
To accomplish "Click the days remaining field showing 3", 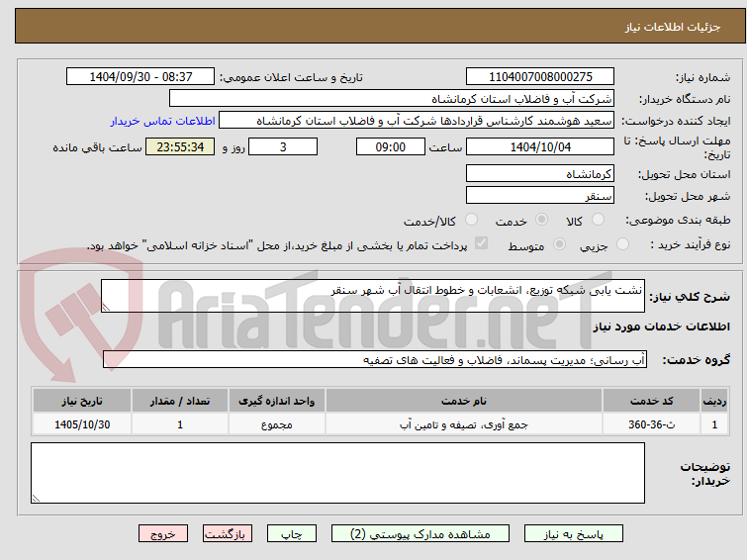I will pyautogui.click(x=283, y=146).
